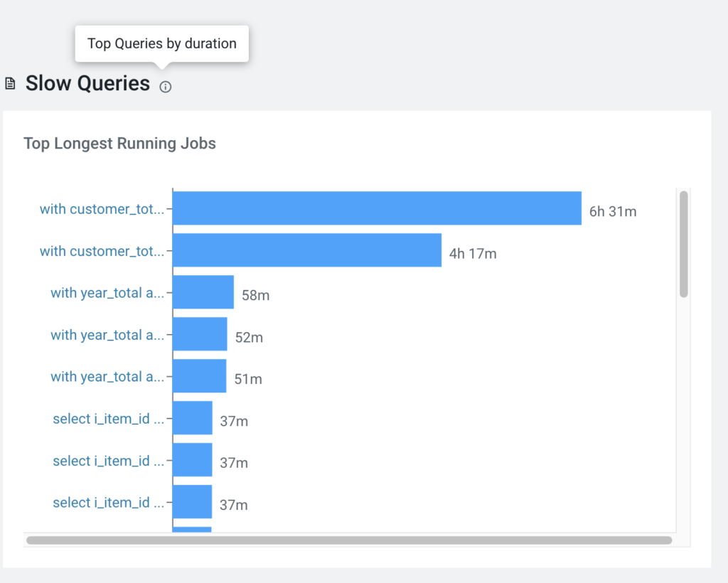
Task: Click the chart's horizontal scrollbar
Action: (x=348, y=540)
